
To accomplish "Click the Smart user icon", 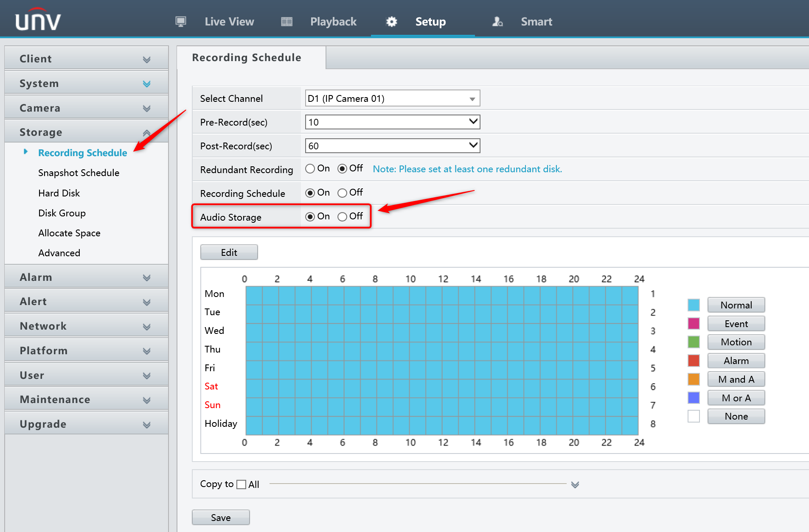I will coord(497,22).
